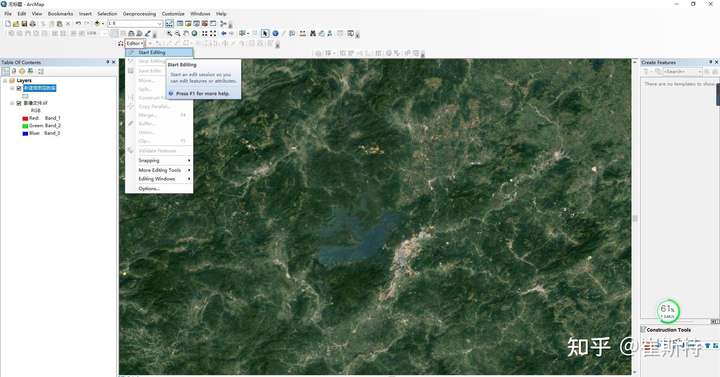Click the TOC Options icon
This screenshot has width=720, height=377.
(40, 71)
